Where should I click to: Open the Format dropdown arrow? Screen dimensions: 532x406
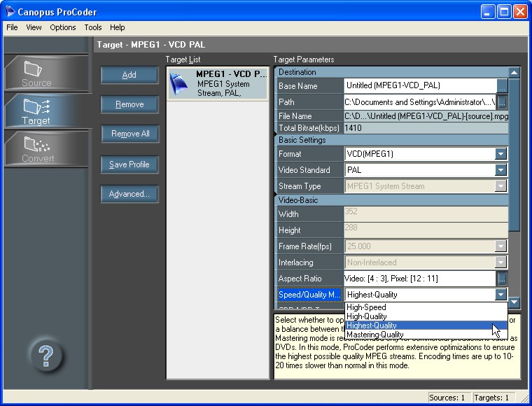click(x=500, y=154)
